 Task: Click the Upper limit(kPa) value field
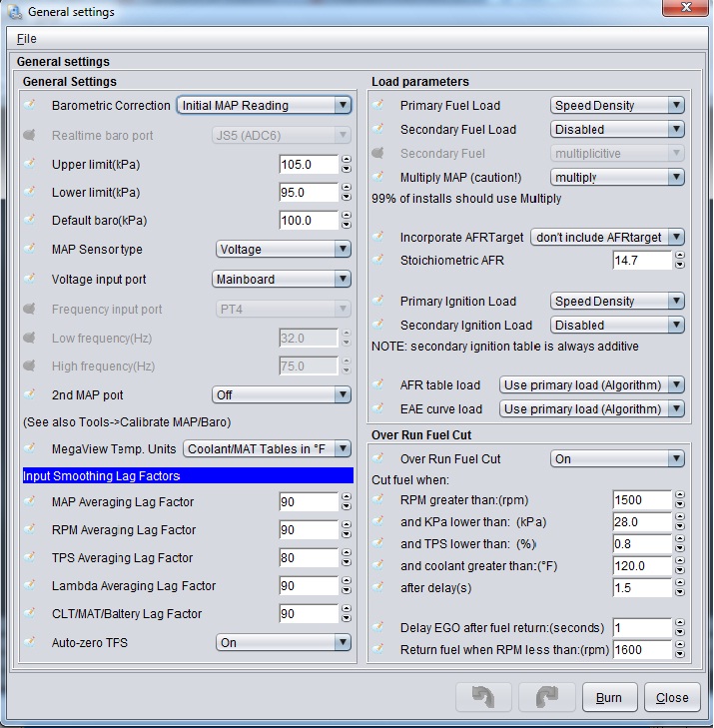tap(309, 165)
